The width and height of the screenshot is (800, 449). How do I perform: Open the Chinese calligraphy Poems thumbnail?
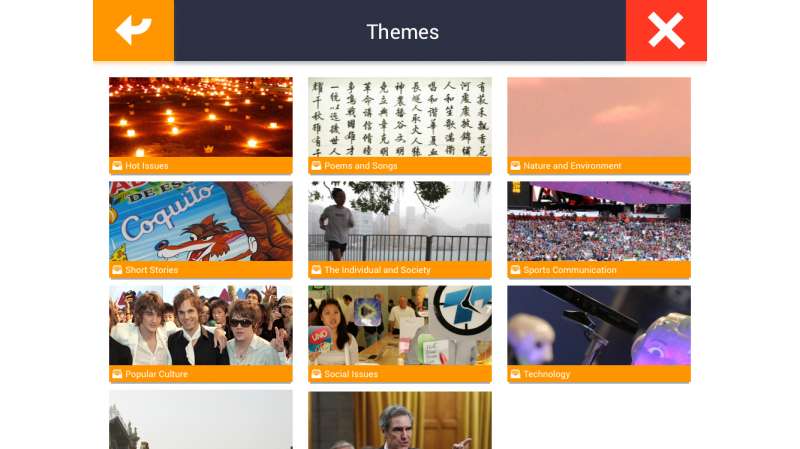pos(399,117)
